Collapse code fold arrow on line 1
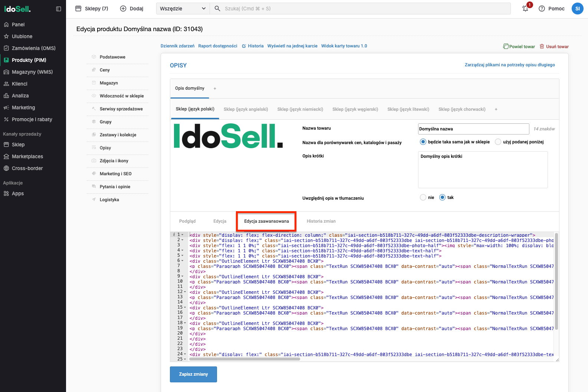Screen dimensions: 588x392 click(x=183, y=235)
